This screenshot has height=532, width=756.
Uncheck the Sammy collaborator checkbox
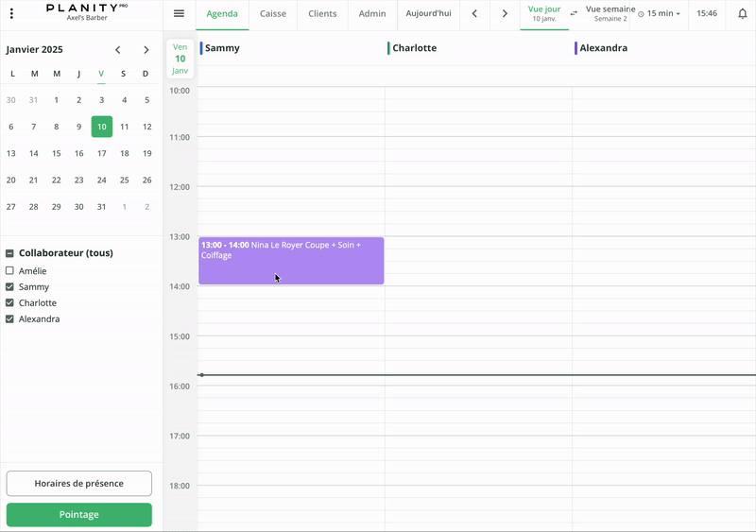pyautogui.click(x=10, y=287)
